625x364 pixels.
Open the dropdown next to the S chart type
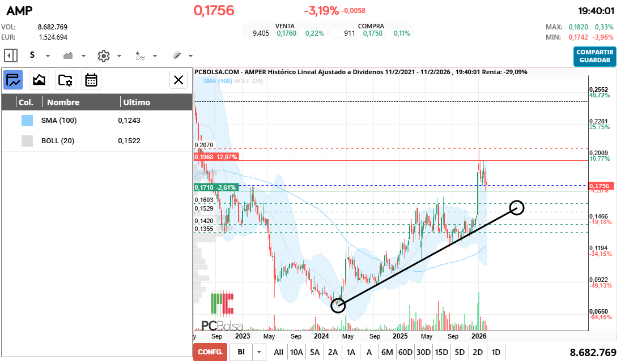[48, 55]
